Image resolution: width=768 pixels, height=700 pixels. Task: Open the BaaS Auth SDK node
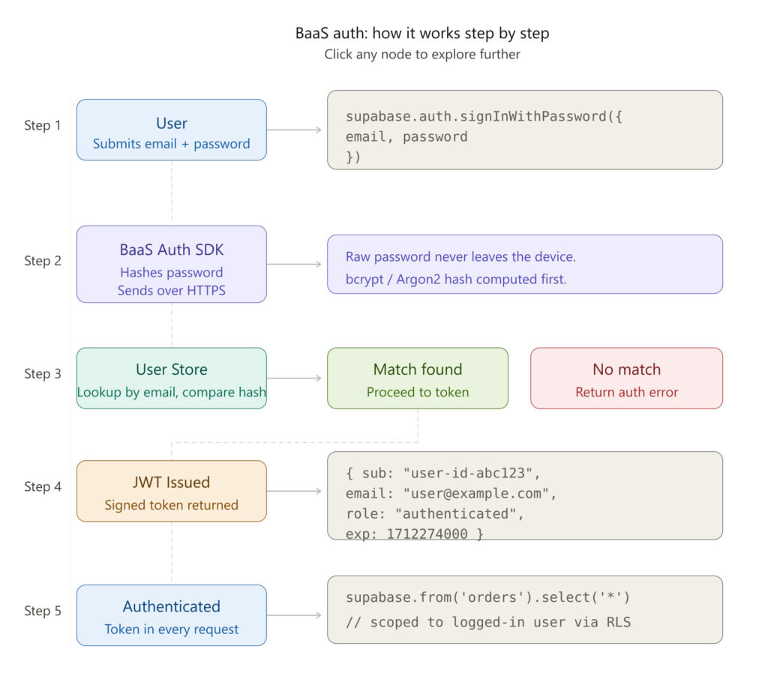[x=172, y=264]
